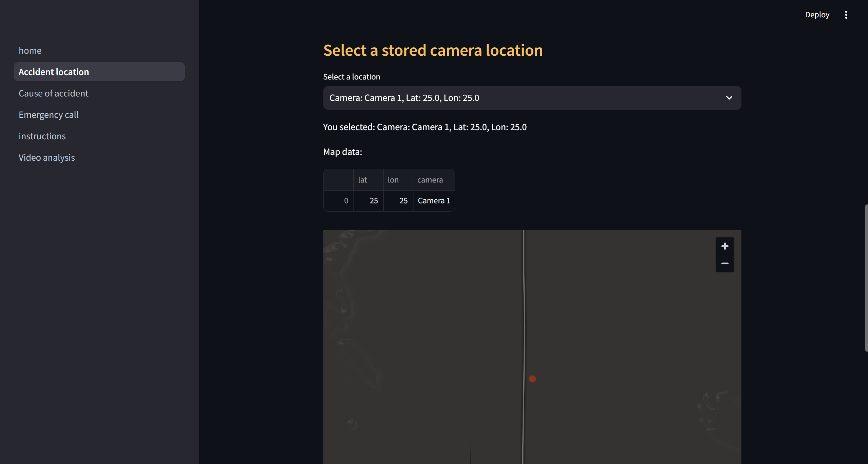
Task: Click the map zoom in plus icon
Action: pos(724,246)
